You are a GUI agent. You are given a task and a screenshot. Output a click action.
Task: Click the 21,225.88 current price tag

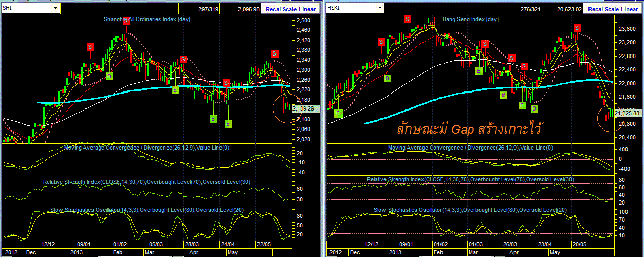[627, 113]
